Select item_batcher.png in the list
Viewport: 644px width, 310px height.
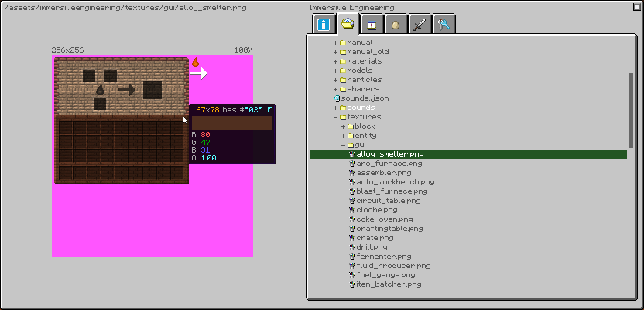389,284
